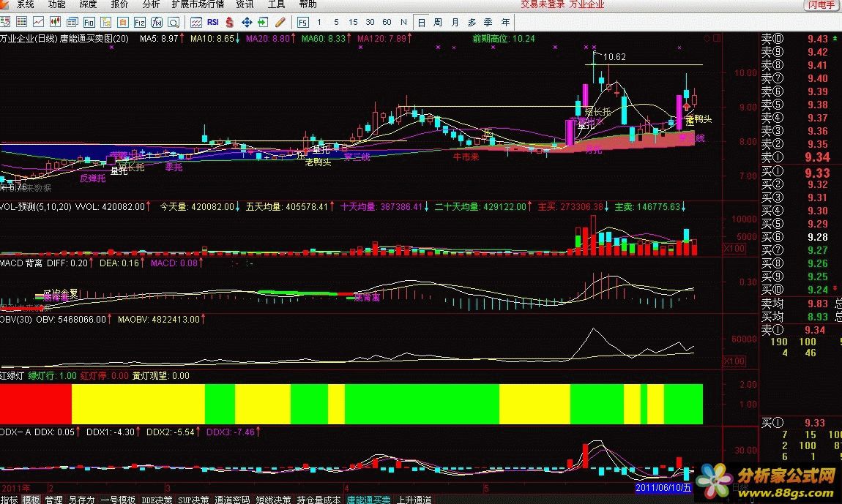Click the 2011/06/10 date marker
Screen dimensions: 842x504
[663, 488]
